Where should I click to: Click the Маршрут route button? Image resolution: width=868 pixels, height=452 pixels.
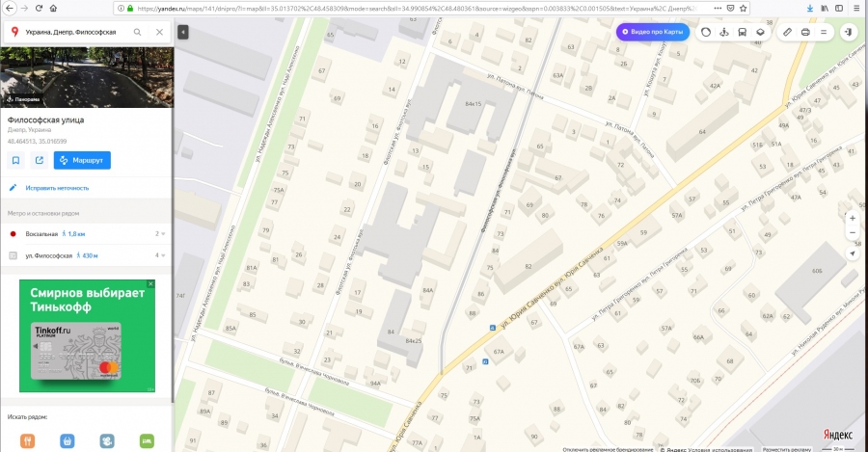(x=83, y=160)
